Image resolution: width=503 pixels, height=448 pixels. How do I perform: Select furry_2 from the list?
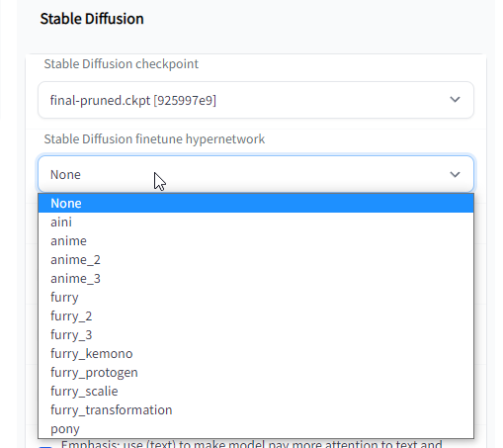pos(256,315)
